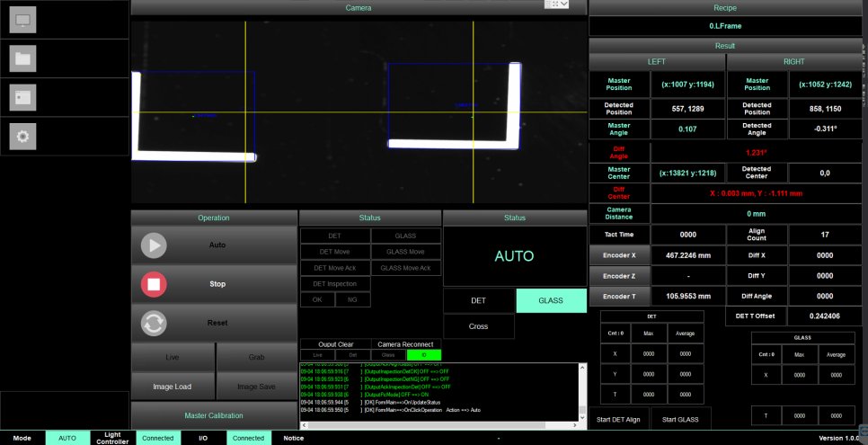
Task: Toggle the small Glass output indicator
Action: pos(388,355)
